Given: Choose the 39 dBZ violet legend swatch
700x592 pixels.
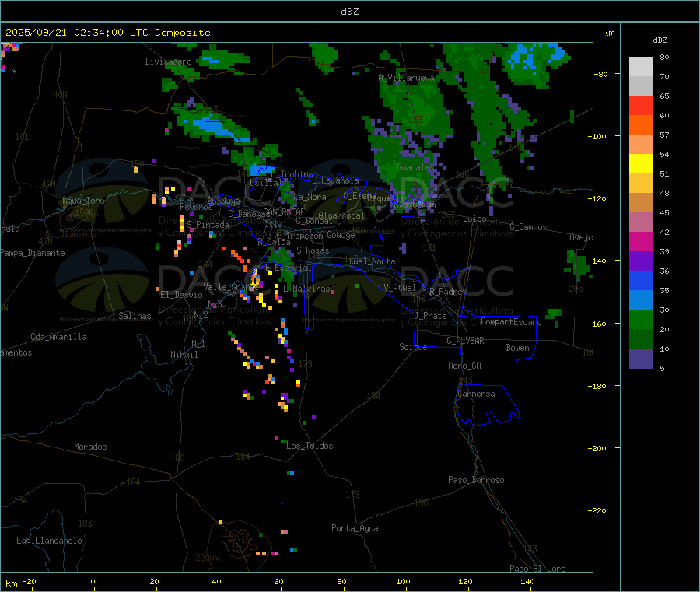Looking at the screenshot, I should (641, 261).
